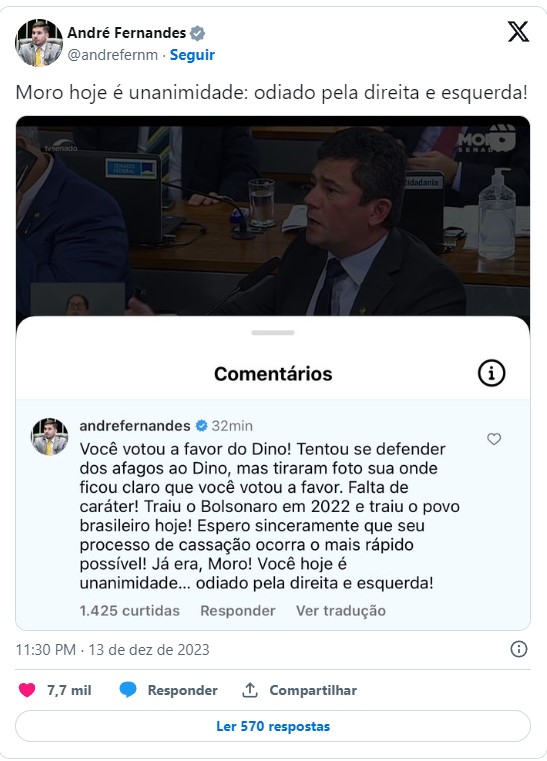The height and width of the screenshot is (761, 547).
Task: Like the tweet with pink heart
Action: pyautogui.click(x=27, y=690)
